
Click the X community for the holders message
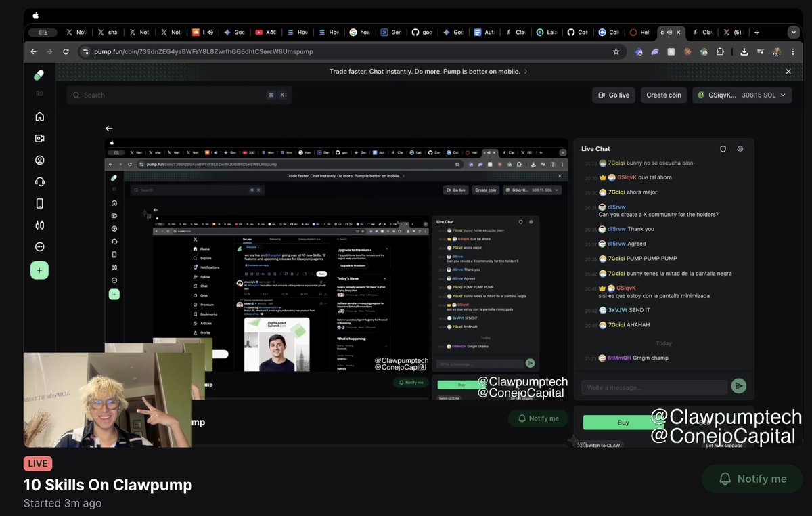tap(658, 215)
